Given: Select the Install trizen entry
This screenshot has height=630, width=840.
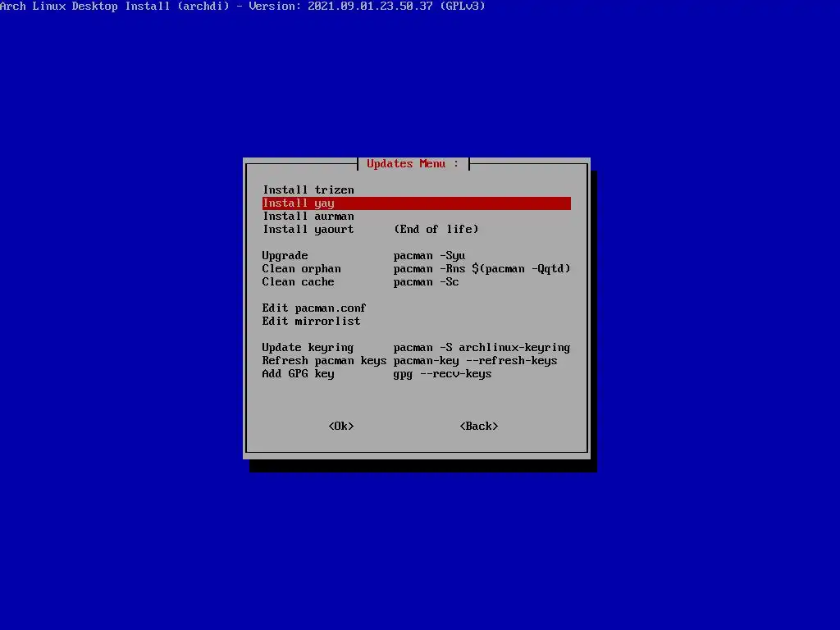Looking at the screenshot, I should (416, 189).
